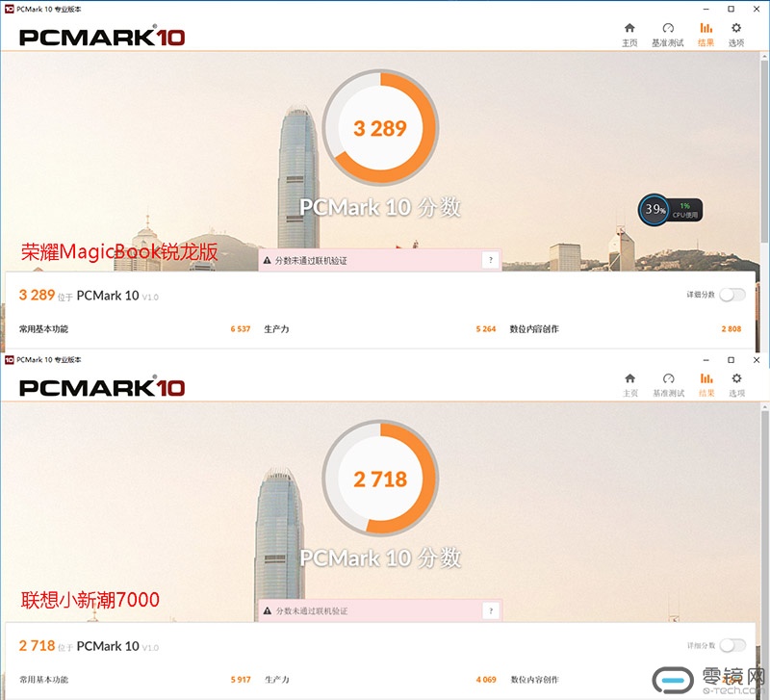The width and height of the screenshot is (770, 700).
Task: Click the 3 289 score circle gauge
Action: tap(380, 128)
